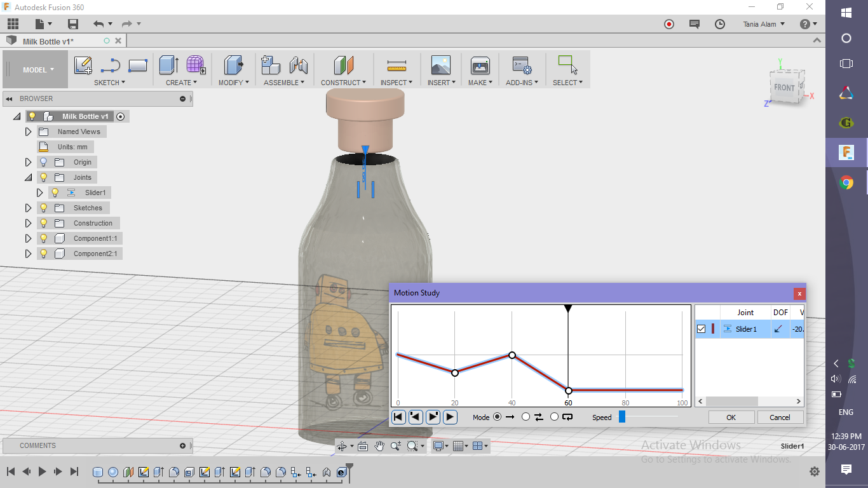This screenshot has height=488, width=868.
Task: Click the Joint assemble icon
Action: coord(299,65)
